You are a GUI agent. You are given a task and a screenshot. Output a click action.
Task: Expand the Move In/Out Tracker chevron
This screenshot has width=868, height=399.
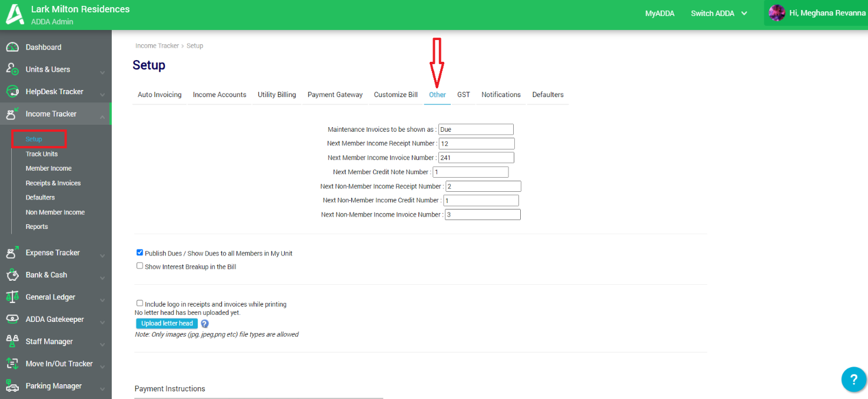click(102, 367)
